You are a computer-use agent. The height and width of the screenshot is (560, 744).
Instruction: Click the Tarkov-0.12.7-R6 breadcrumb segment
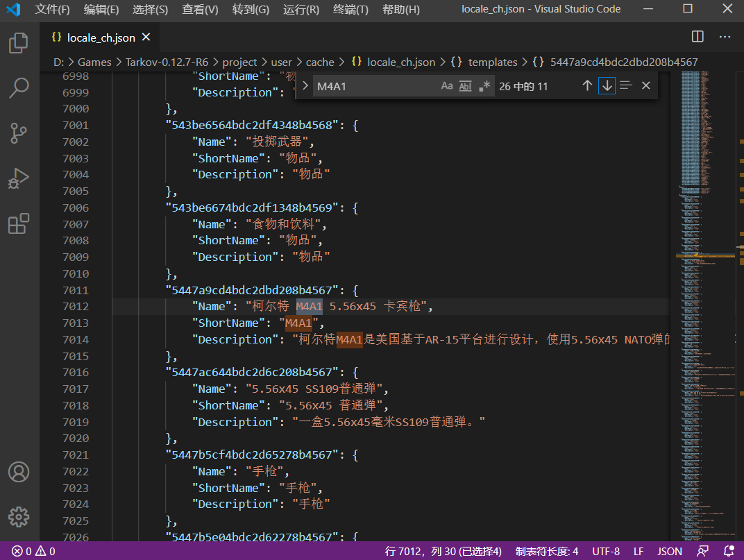(167, 62)
